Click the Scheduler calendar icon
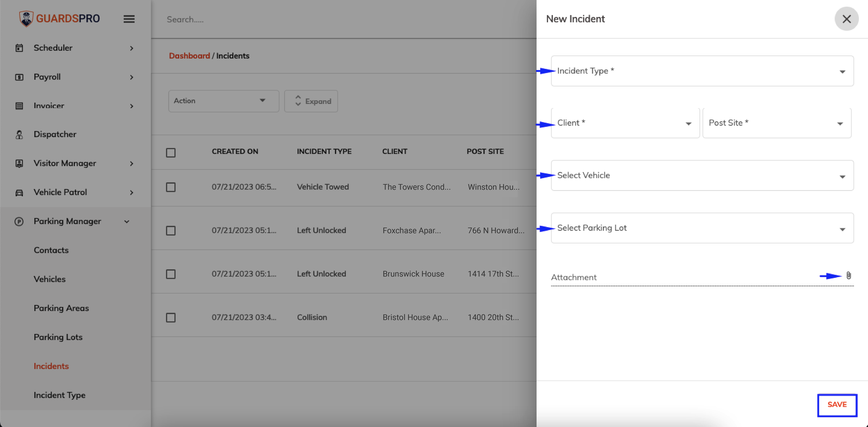868x427 pixels. pos(19,48)
